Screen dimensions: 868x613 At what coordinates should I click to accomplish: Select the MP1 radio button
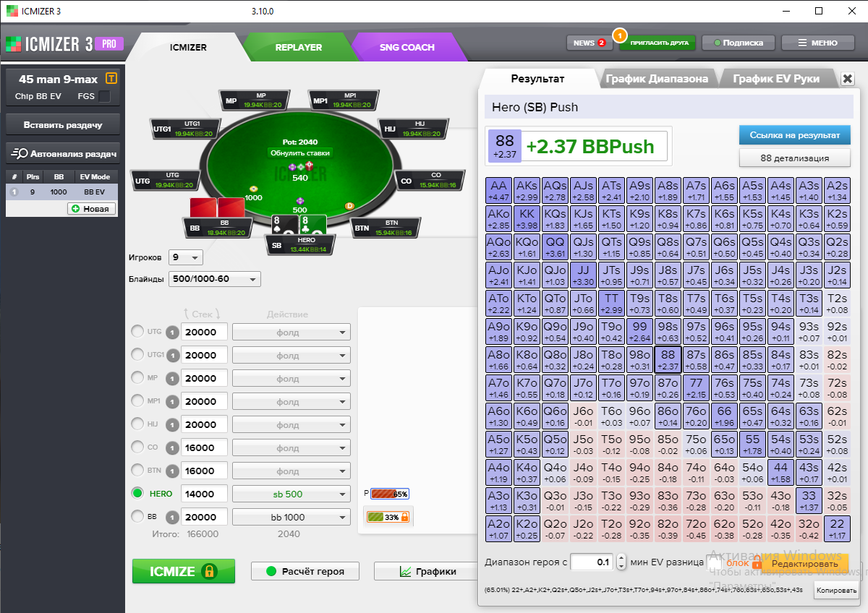click(137, 400)
